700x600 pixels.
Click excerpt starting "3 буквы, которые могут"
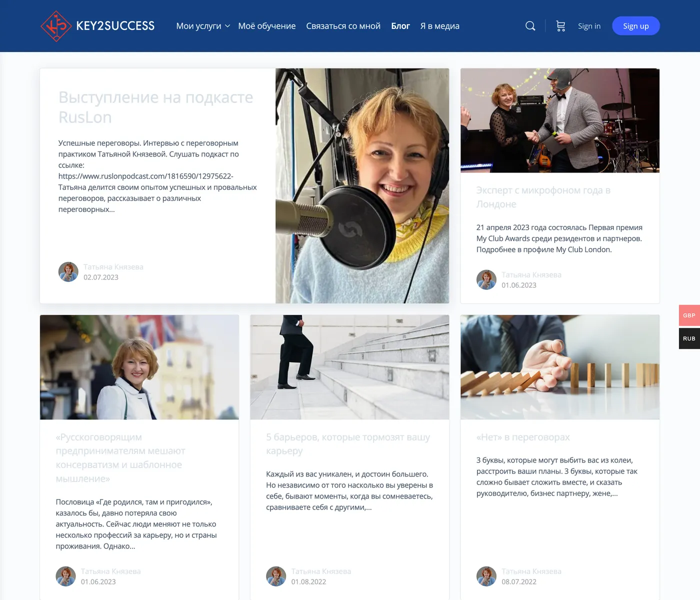557,476
